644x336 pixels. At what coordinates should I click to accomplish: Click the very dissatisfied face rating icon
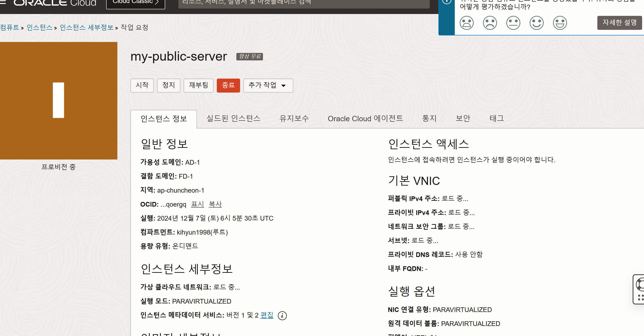[466, 23]
